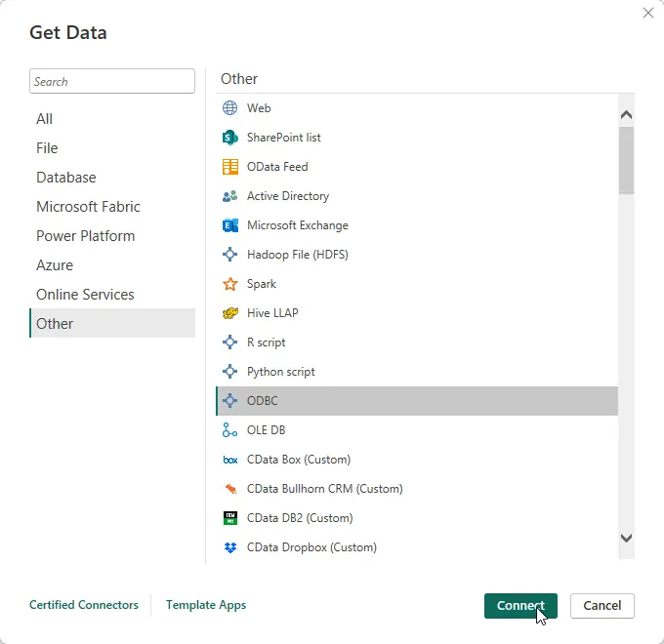Click the OData Feed icon
The image size is (664, 644).
tap(230, 167)
